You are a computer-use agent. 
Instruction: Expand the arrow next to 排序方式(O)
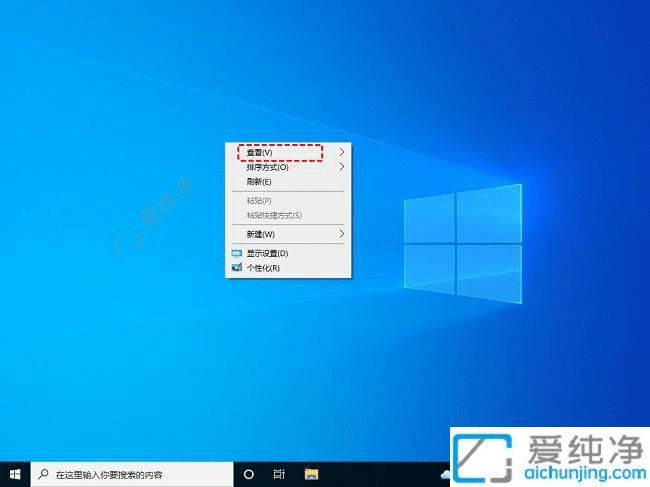click(342, 167)
